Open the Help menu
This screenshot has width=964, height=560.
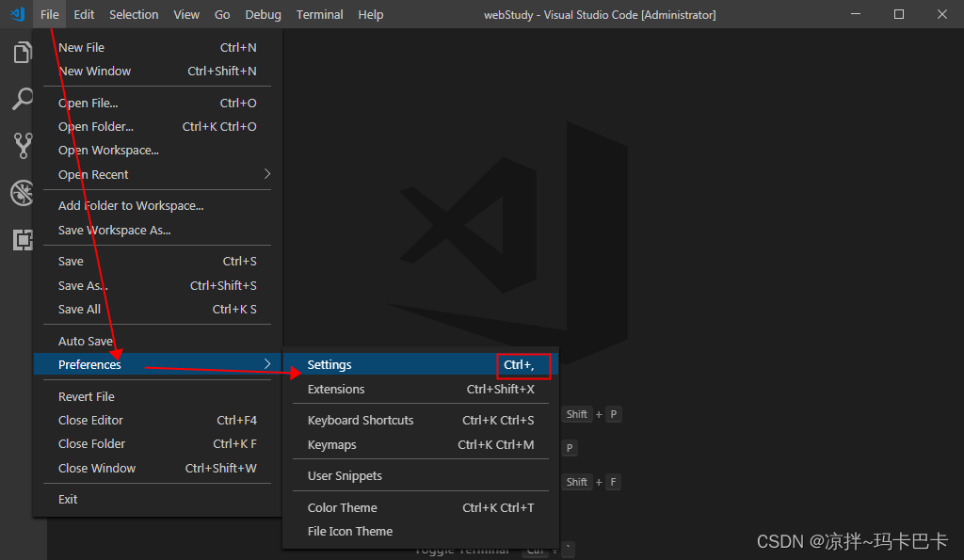click(x=371, y=14)
